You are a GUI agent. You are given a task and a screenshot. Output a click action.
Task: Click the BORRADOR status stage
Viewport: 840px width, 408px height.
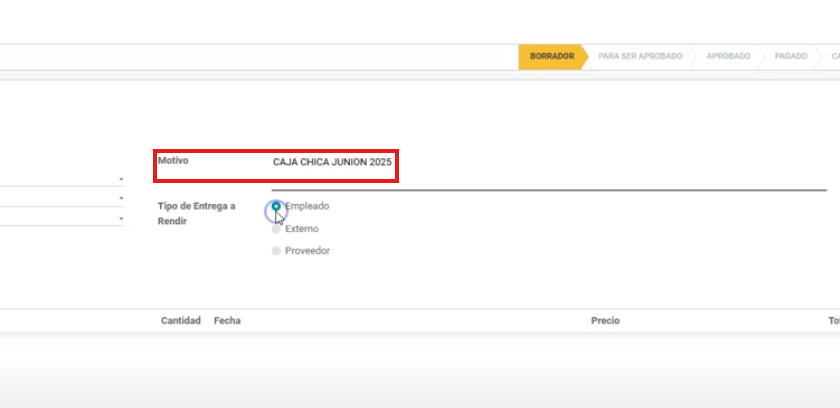coord(552,57)
